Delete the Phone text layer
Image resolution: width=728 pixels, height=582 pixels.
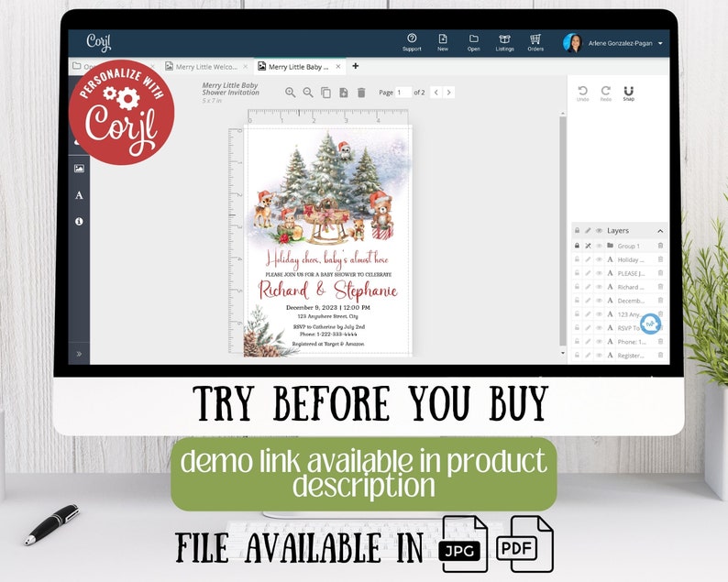tap(660, 341)
